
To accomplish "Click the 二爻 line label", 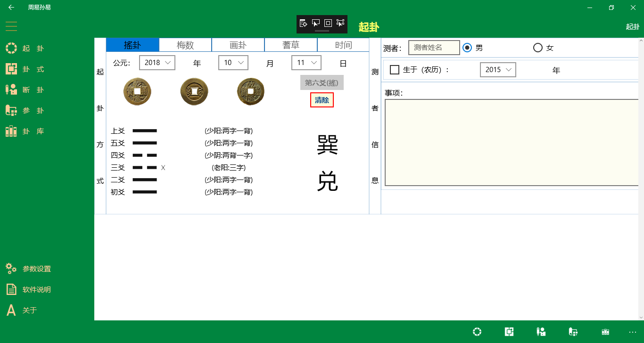I will coord(118,180).
